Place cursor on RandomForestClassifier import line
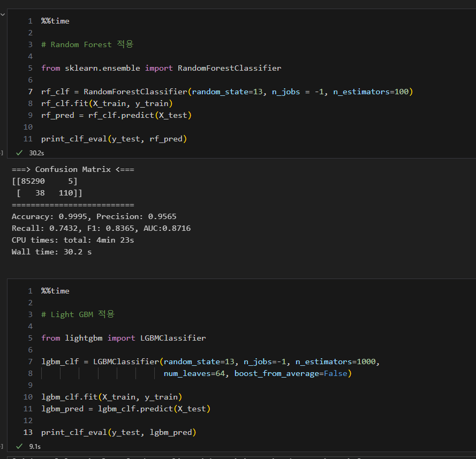This screenshot has width=476, height=459. click(x=161, y=68)
